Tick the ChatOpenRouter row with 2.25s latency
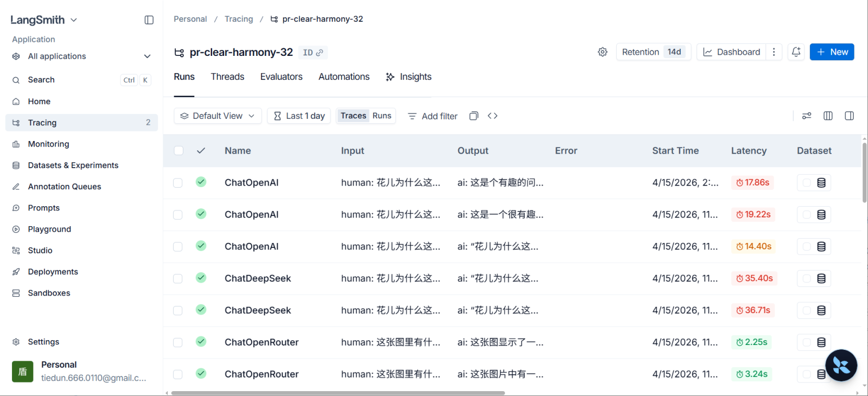 [x=177, y=343]
